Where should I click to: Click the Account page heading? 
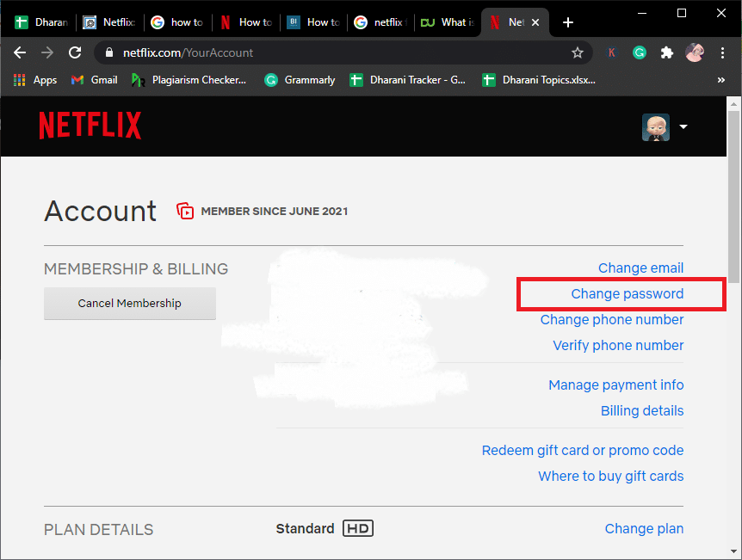(101, 211)
